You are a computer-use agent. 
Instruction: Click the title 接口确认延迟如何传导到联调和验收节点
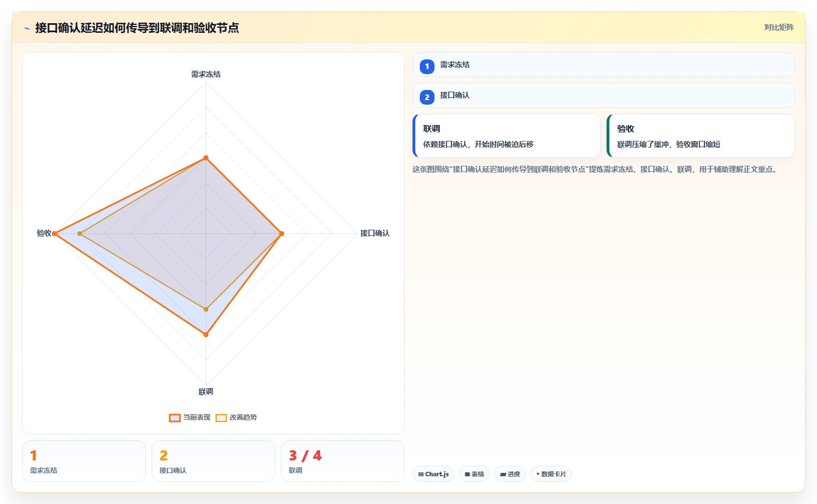137,28
